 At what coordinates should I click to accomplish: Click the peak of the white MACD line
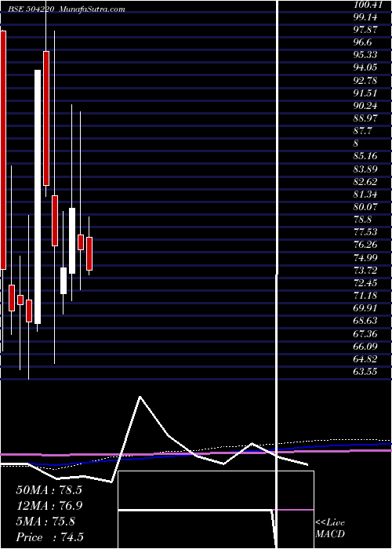pos(140,397)
